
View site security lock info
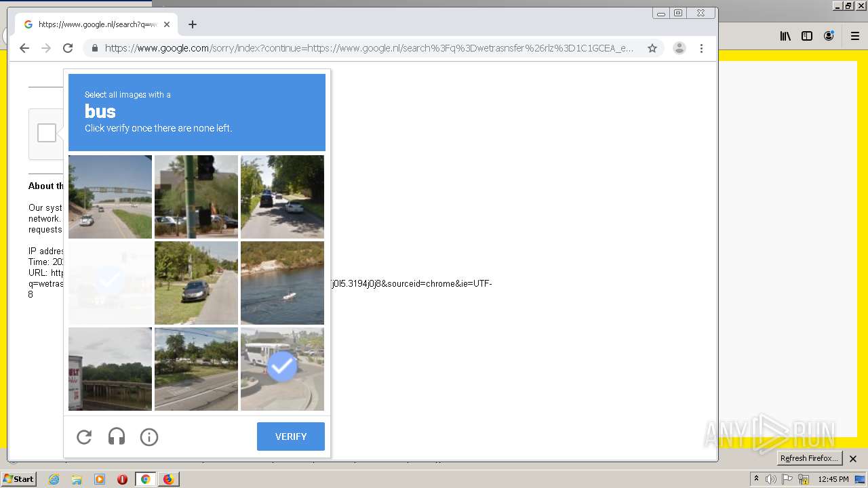pyautogui.click(x=95, y=48)
